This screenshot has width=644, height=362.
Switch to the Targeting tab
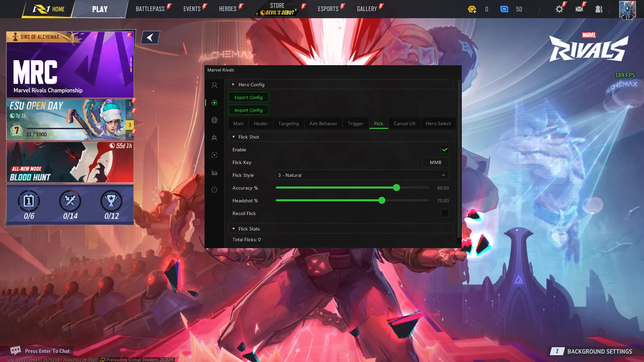click(289, 123)
